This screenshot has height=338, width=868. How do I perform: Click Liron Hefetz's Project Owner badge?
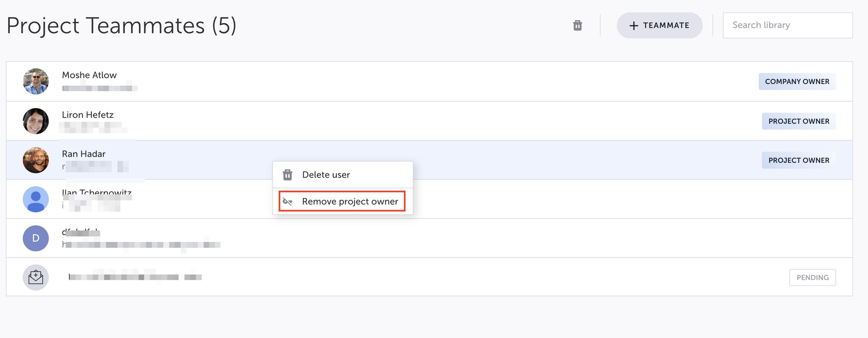[799, 121]
